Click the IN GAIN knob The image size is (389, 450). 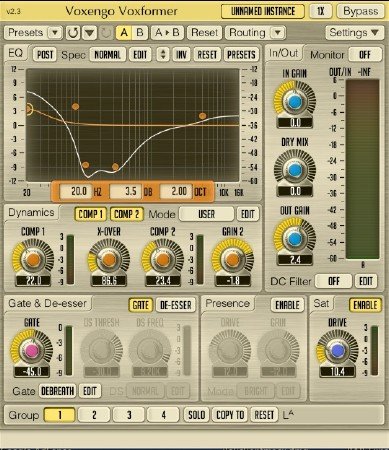coord(295,102)
